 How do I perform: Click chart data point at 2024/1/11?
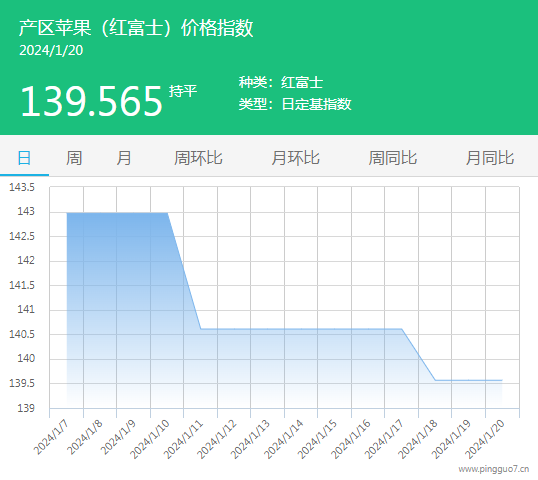[201, 329]
